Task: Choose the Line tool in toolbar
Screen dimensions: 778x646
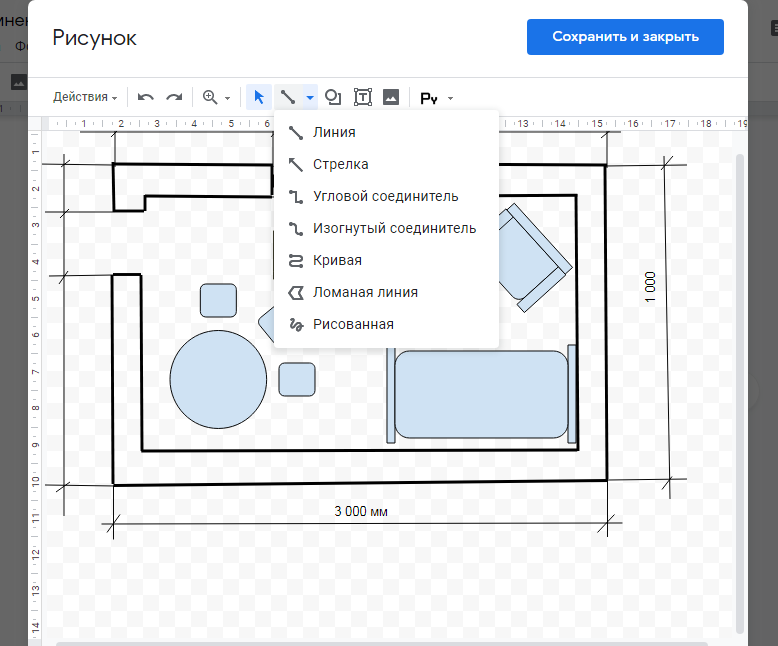Action: point(288,97)
